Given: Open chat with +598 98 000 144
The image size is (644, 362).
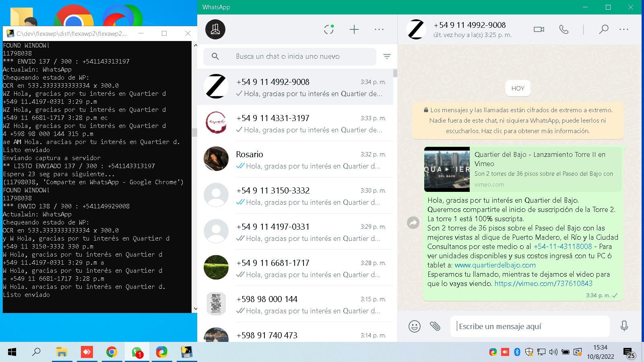Looking at the screenshot, I should click(x=295, y=304).
